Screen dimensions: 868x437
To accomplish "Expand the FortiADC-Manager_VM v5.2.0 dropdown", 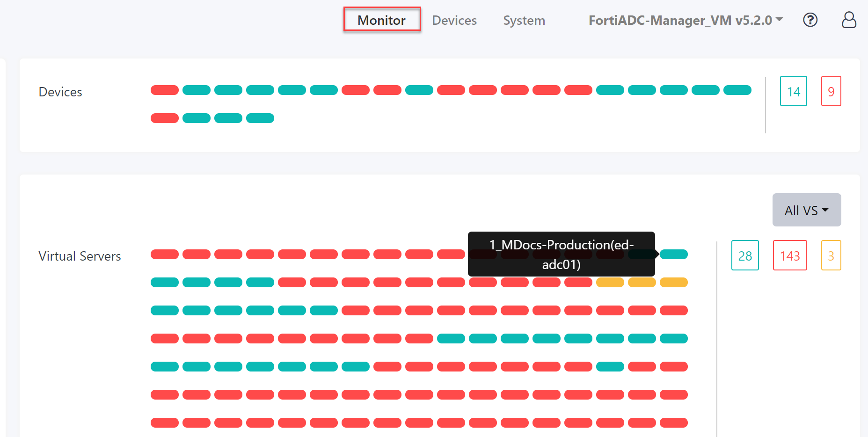I will pyautogui.click(x=685, y=20).
